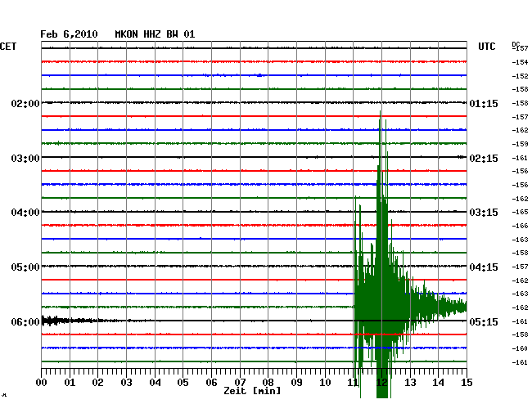Pick minute tick label '07' on the Zeit axis
Viewport: 532px width, 404px height.
pyautogui.click(x=240, y=383)
